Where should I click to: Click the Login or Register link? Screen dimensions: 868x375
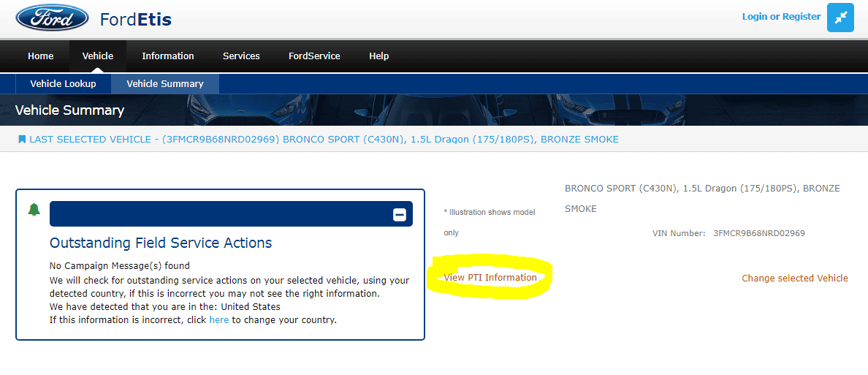[x=781, y=17]
